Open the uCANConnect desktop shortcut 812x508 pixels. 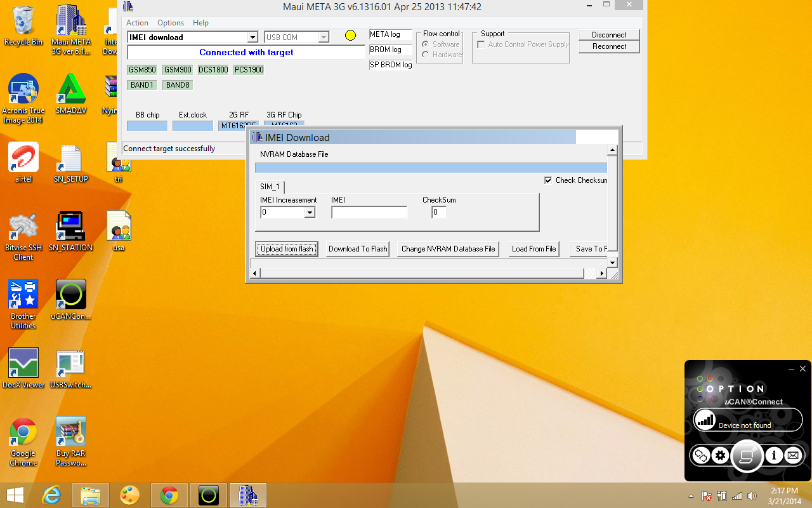(71, 300)
